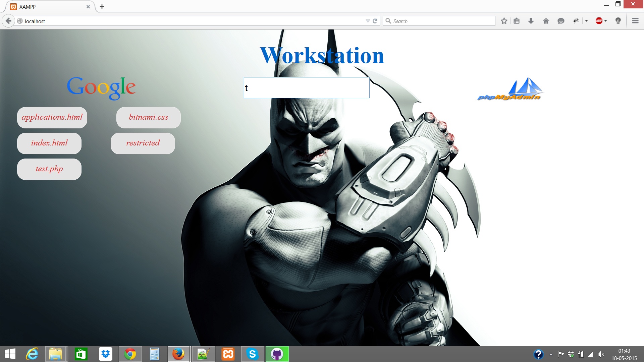
Task: Click the Adblock Plus ABP icon
Action: tap(599, 21)
